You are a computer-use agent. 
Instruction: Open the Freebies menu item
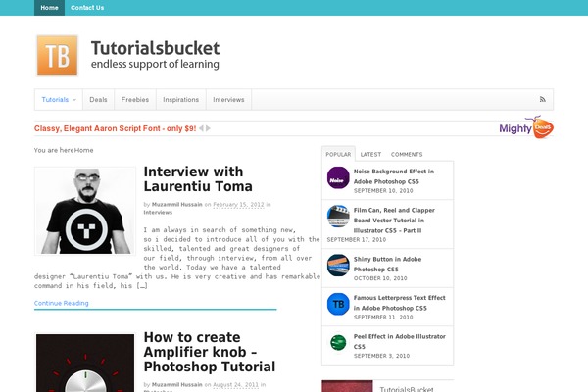(x=135, y=100)
